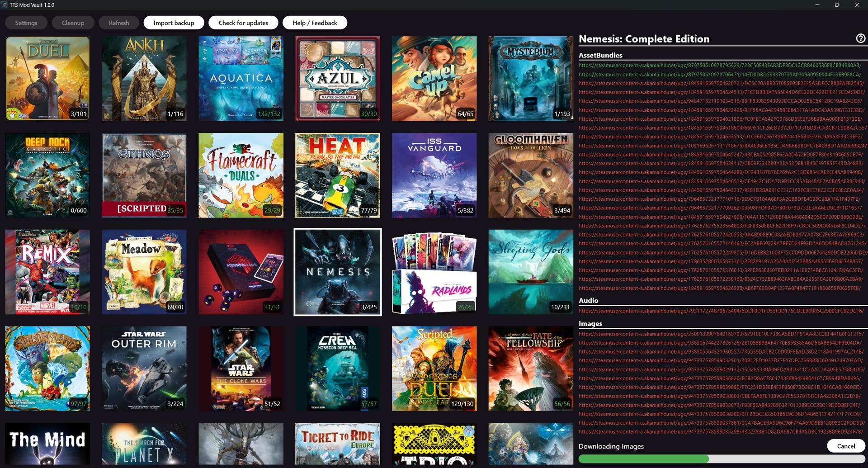The width and height of the screenshot is (868, 468).
Task: Select the Ankh mod thumbnail
Action: pos(144,79)
